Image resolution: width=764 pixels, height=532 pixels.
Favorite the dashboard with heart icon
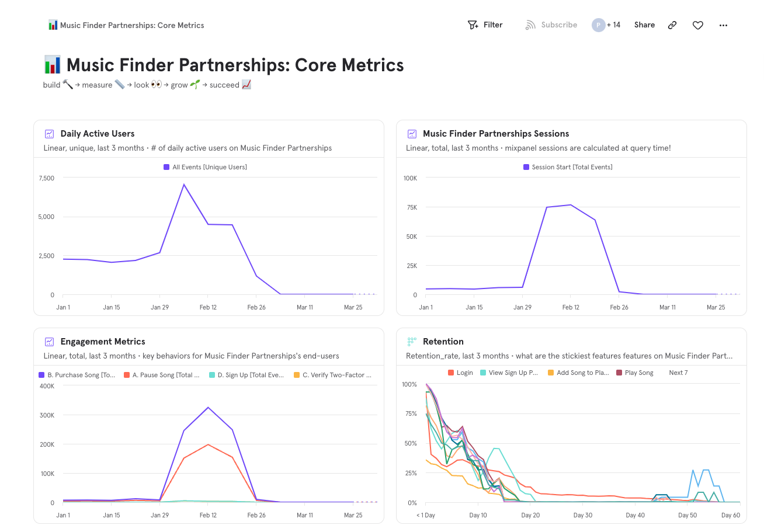coord(697,25)
